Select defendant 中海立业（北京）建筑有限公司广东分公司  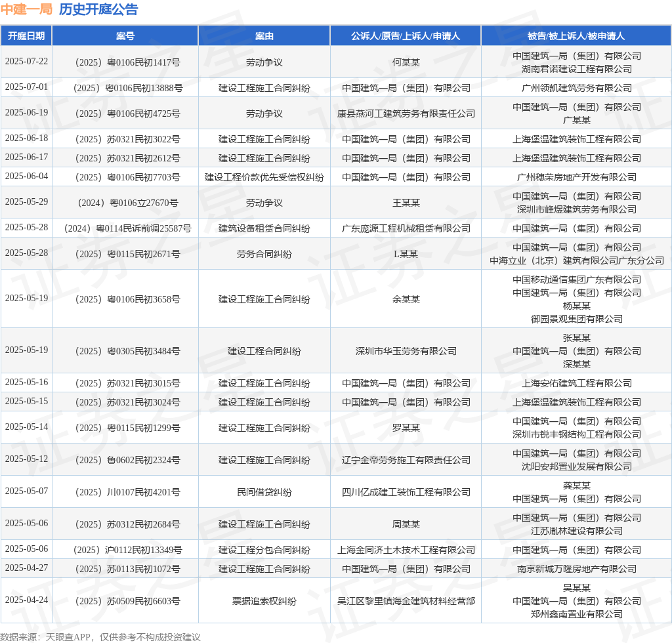click(577, 260)
